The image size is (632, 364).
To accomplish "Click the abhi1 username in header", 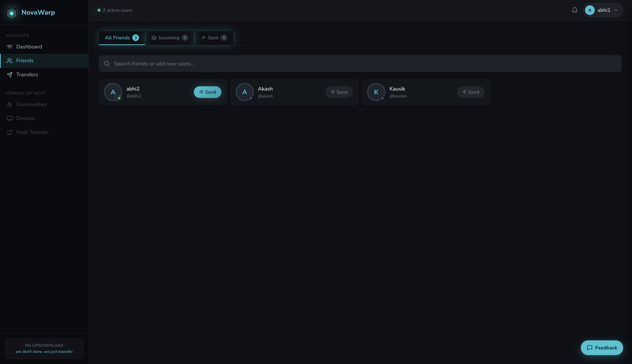I will 604,10.
